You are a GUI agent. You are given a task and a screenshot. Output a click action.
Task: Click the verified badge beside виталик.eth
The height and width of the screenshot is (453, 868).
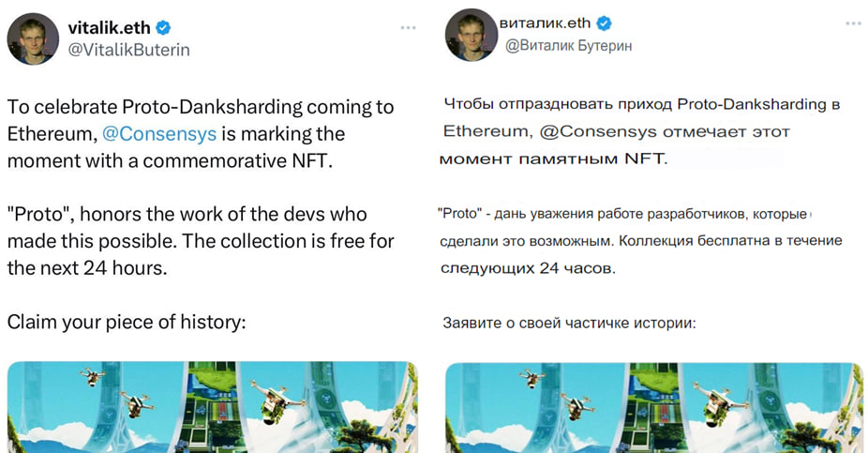tap(606, 23)
